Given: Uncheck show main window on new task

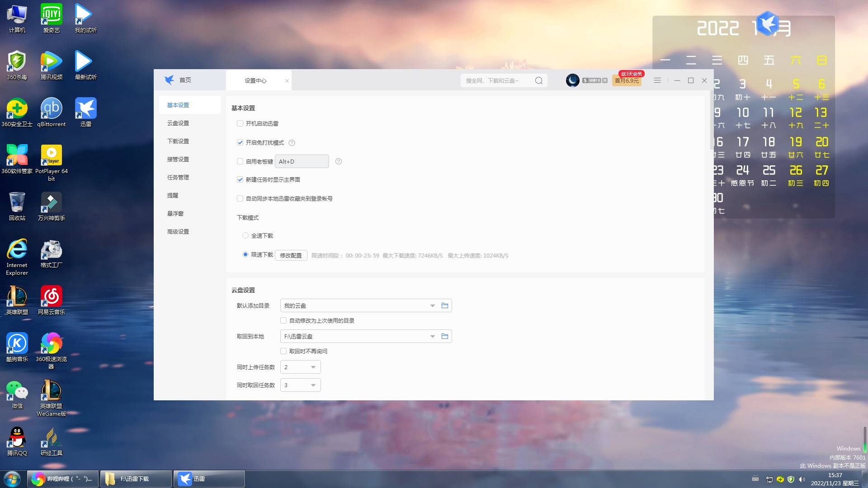Looking at the screenshot, I should coord(240,180).
